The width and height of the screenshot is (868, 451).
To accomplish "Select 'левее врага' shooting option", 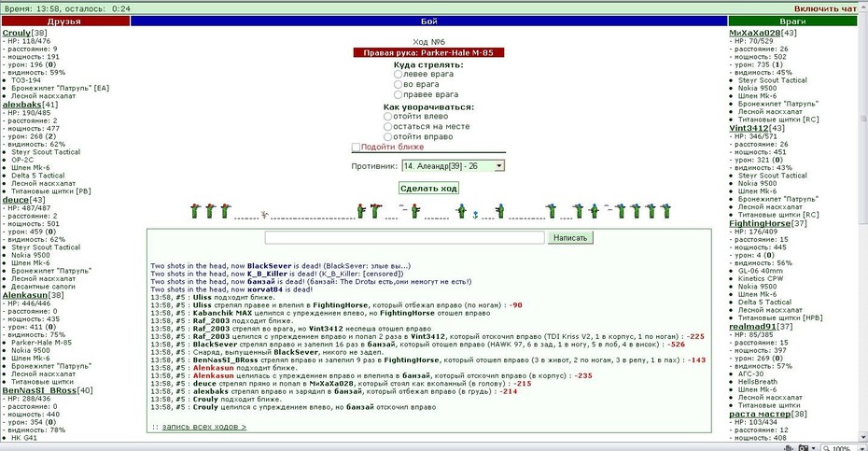I will [x=398, y=75].
